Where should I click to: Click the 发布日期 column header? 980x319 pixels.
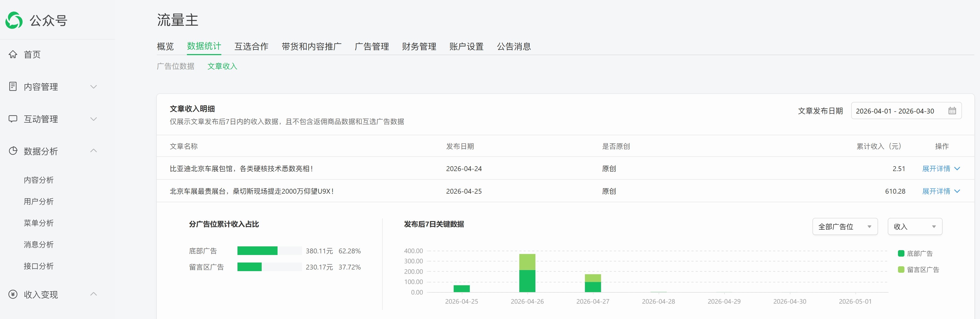click(460, 146)
